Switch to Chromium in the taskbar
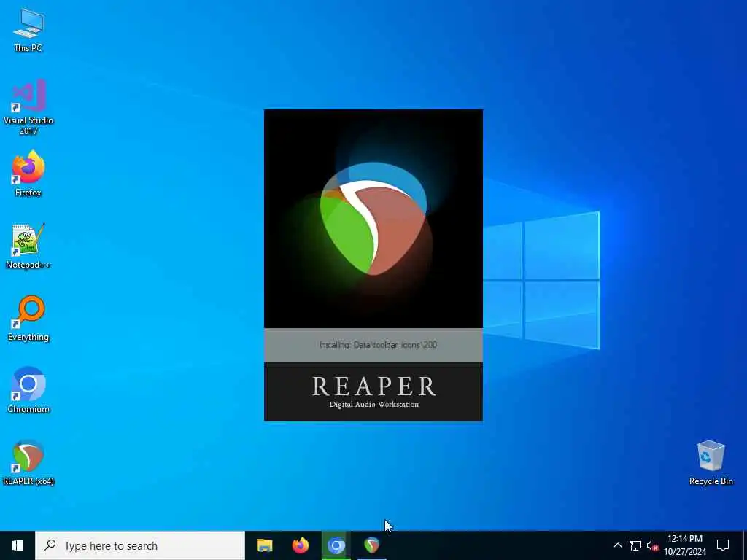This screenshot has height=560, width=747. [336, 545]
